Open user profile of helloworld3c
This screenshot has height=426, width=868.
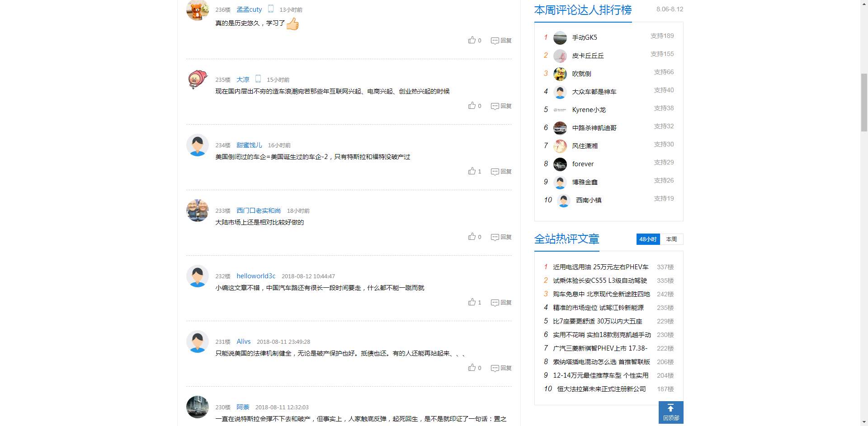click(256, 276)
